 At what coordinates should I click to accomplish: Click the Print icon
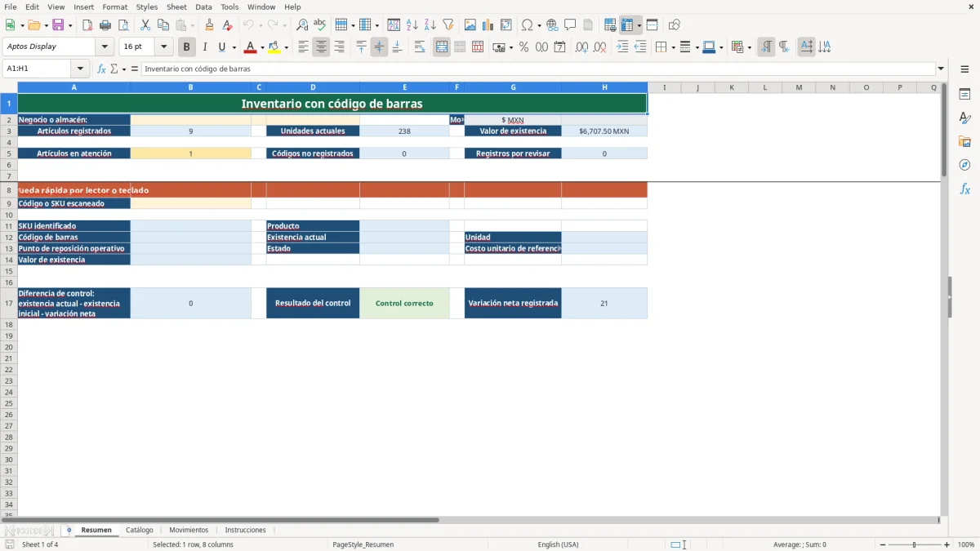(x=105, y=25)
